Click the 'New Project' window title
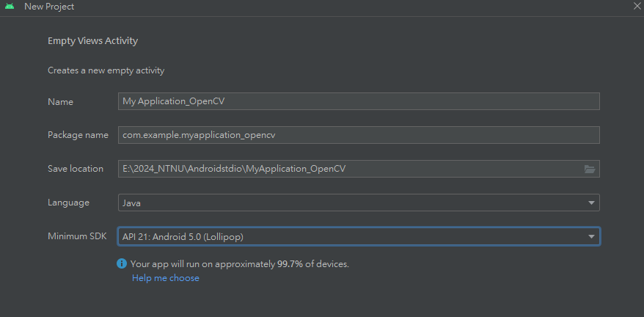Screen dimensions: 644x317 [49, 7]
